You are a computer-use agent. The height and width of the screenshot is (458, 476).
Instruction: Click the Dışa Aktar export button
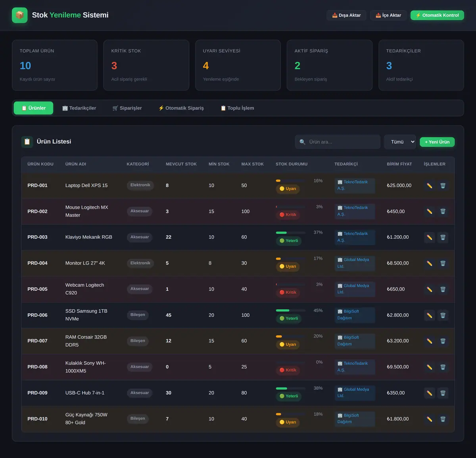[346, 15]
